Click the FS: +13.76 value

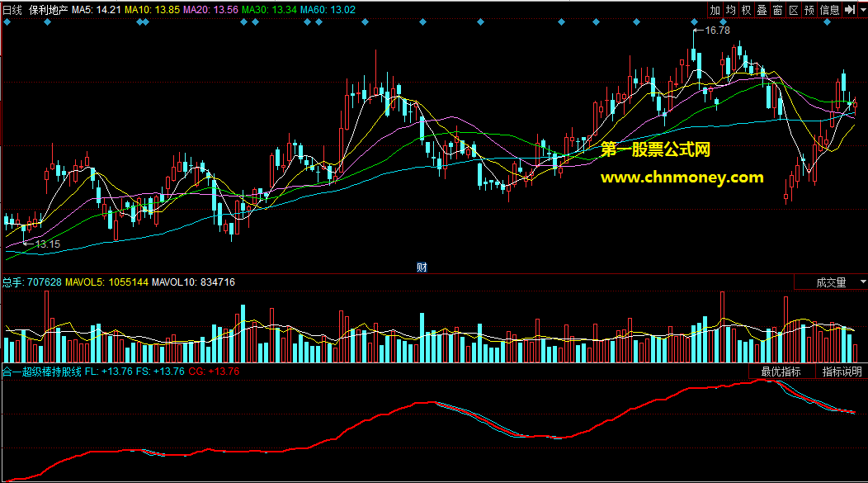point(160,372)
